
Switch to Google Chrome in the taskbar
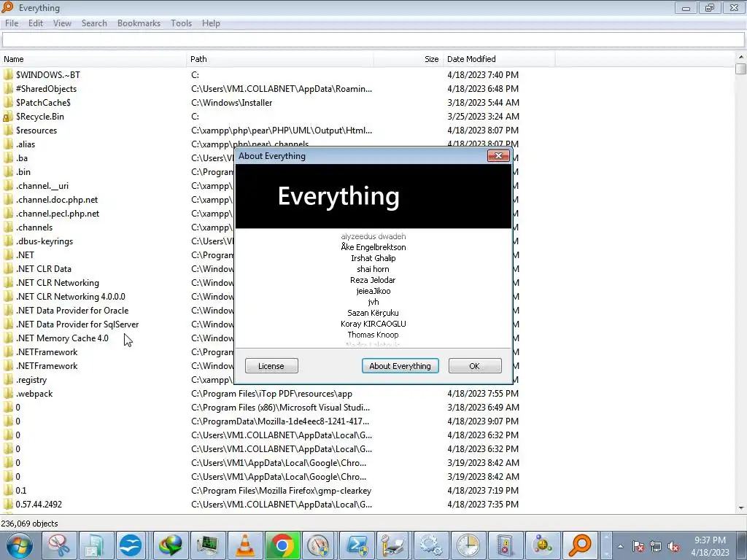282,545
